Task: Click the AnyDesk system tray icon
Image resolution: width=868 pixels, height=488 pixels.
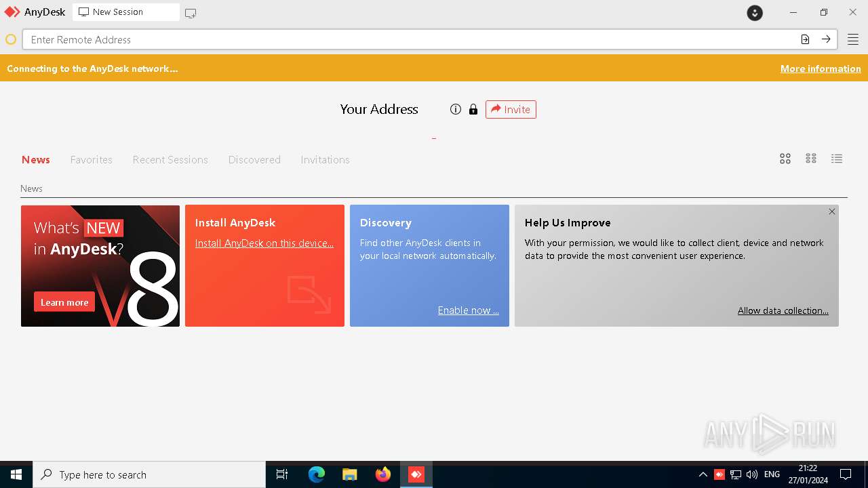Action: (x=719, y=474)
